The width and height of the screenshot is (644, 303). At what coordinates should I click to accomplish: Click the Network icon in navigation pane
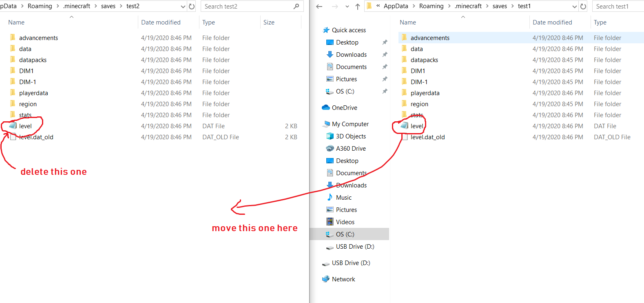pyautogui.click(x=325, y=279)
